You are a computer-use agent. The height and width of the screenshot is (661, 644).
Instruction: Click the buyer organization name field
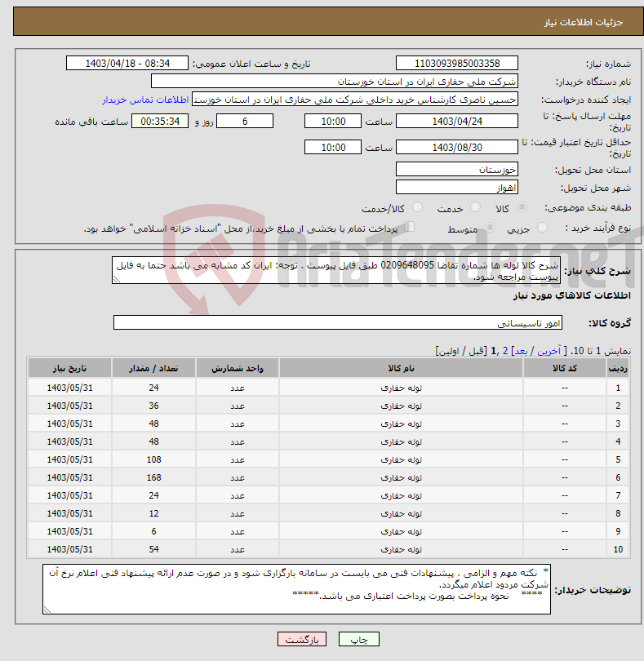(x=335, y=82)
